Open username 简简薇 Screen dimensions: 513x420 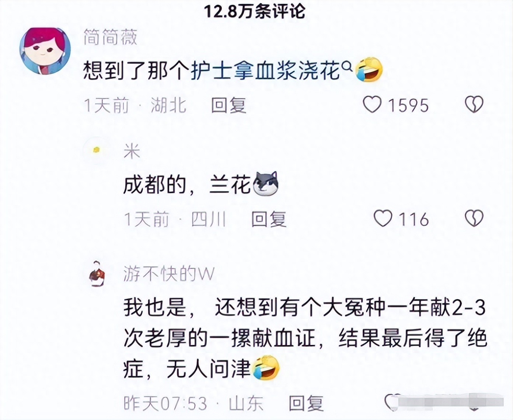[x=110, y=38]
